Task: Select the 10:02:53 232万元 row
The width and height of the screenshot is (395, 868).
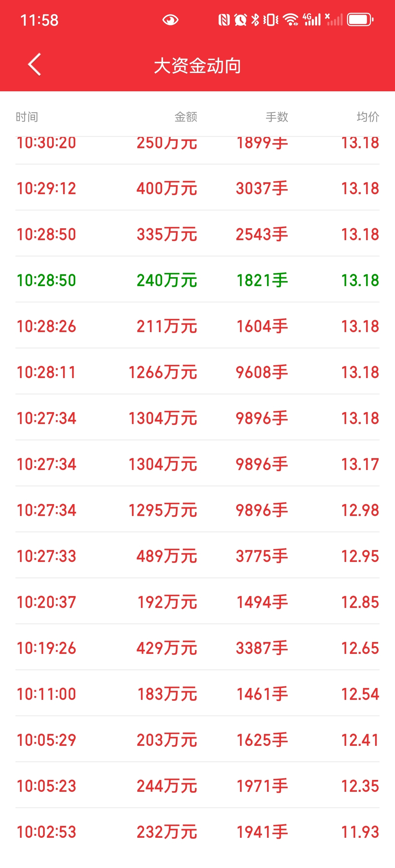Action: pyautogui.click(x=197, y=832)
